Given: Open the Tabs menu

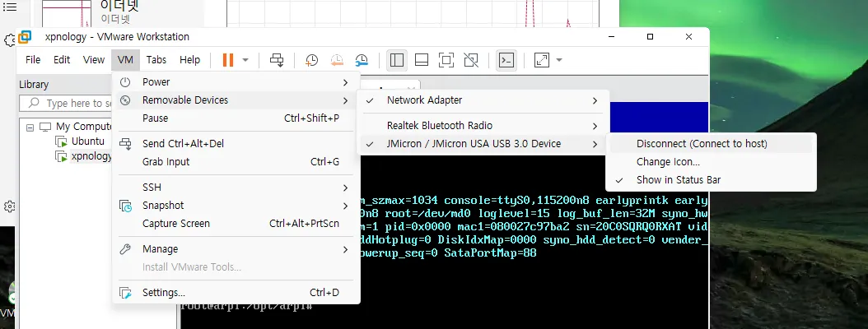Looking at the screenshot, I should pyautogui.click(x=156, y=60).
